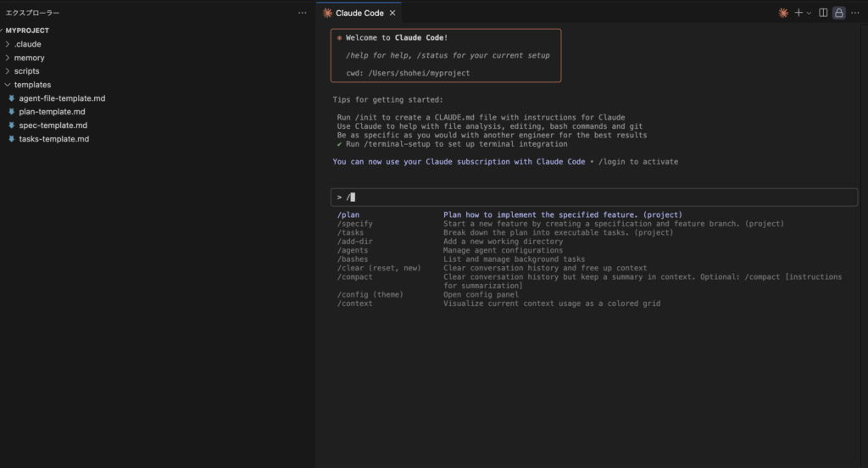868x468 pixels.
Task: Click the エクスプローラー panel title
Action: [x=33, y=13]
